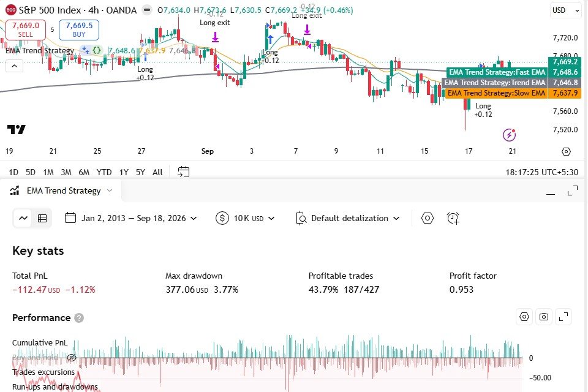Open chart settings gear near time axis
The image size is (588, 392).
(x=566, y=151)
